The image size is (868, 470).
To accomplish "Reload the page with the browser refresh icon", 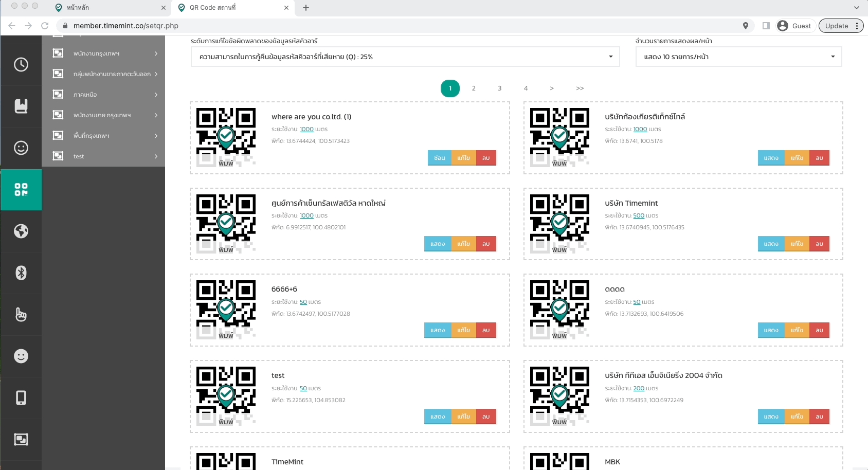I will [x=45, y=26].
